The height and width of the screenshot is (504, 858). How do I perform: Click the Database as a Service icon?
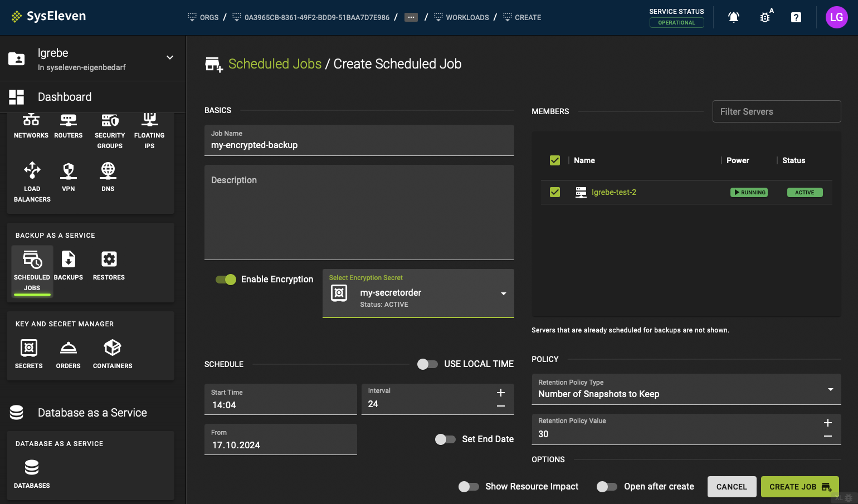click(x=17, y=413)
